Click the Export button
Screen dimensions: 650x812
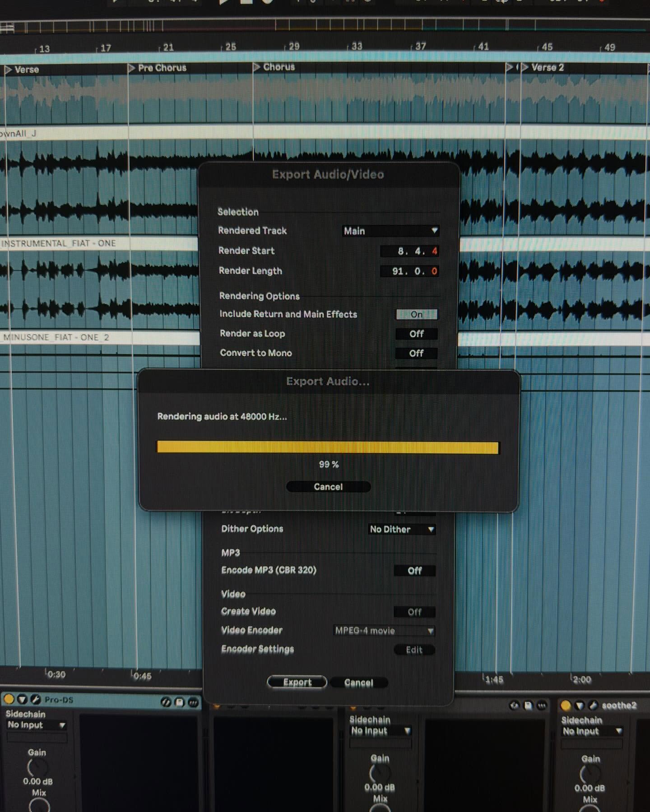(x=297, y=682)
